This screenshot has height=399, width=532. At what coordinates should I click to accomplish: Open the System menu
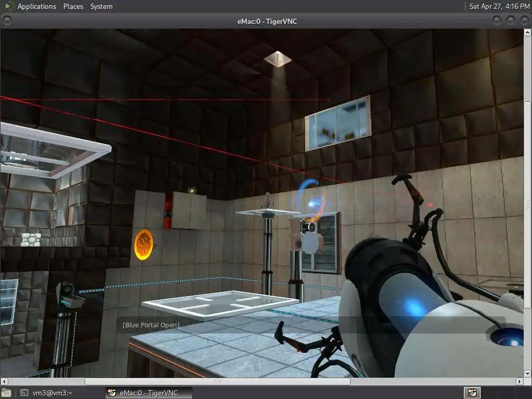click(101, 6)
